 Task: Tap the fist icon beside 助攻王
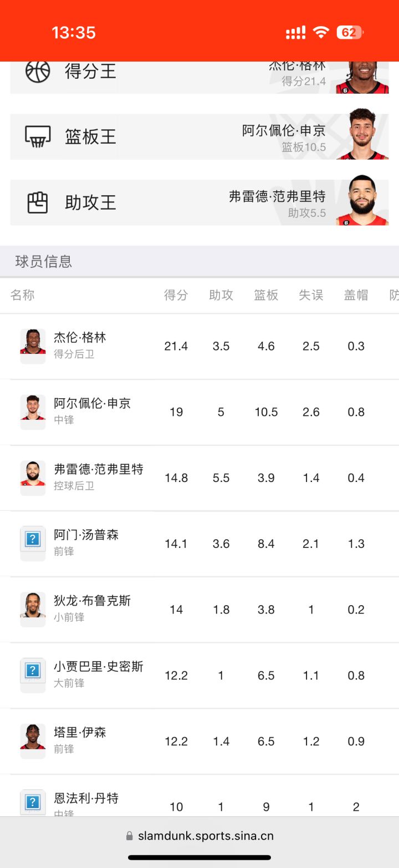[x=38, y=202]
